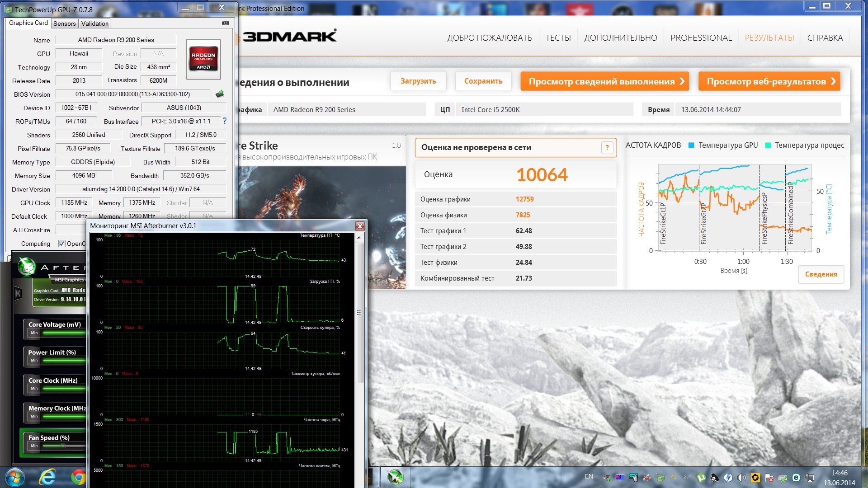Open the ТЕСТЫ menu in 3DMark

point(558,38)
